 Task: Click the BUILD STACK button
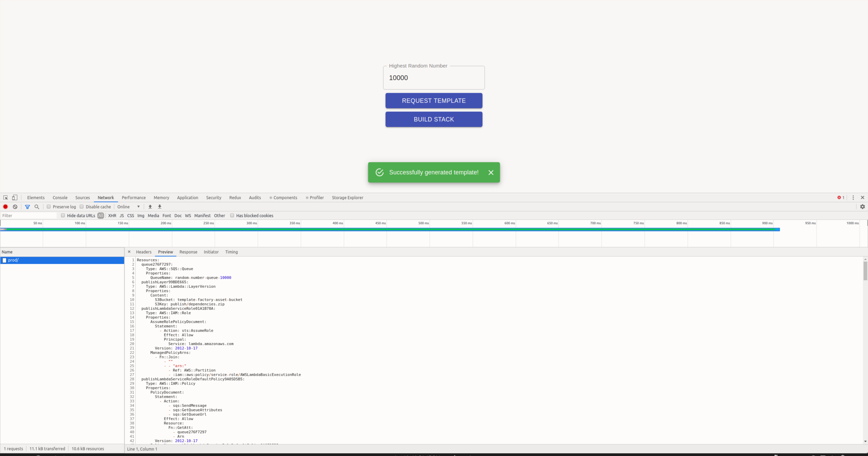434,119
